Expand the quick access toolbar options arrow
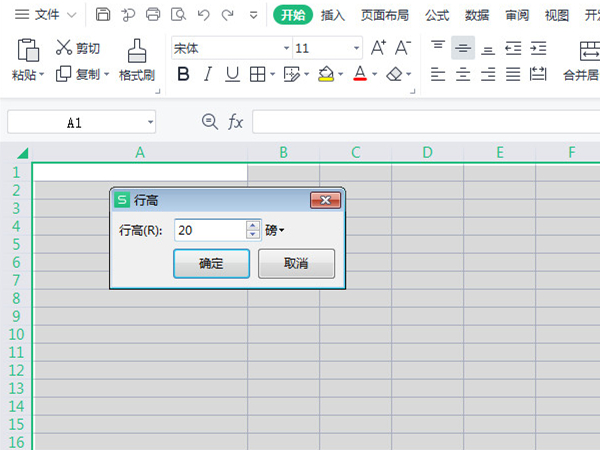Image resolution: width=600 pixels, height=450 pixels. pyautogui.click(x=253, y=15)
